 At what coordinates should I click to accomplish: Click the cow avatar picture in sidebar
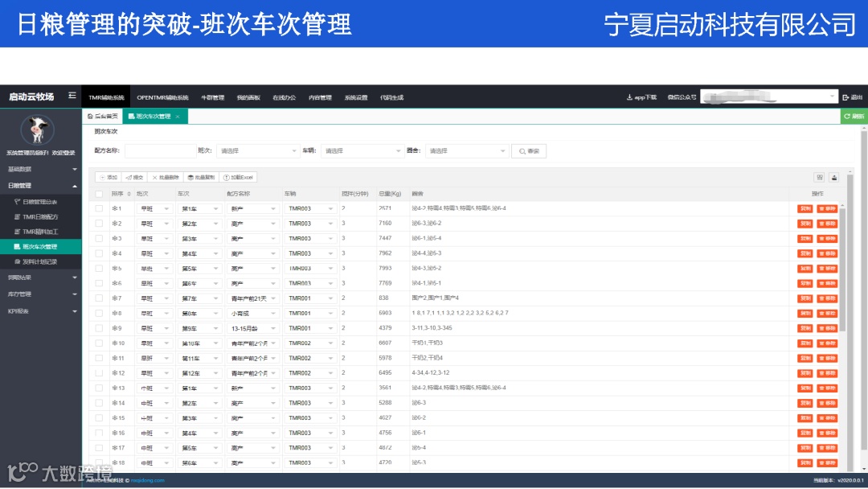click(x=37, y=129)
